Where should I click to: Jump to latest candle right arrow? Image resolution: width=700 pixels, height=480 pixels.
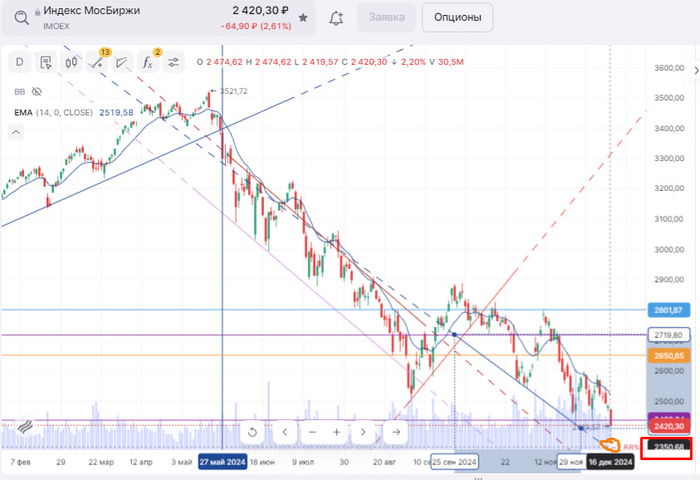pyautogui.click(x=396, y=432)
